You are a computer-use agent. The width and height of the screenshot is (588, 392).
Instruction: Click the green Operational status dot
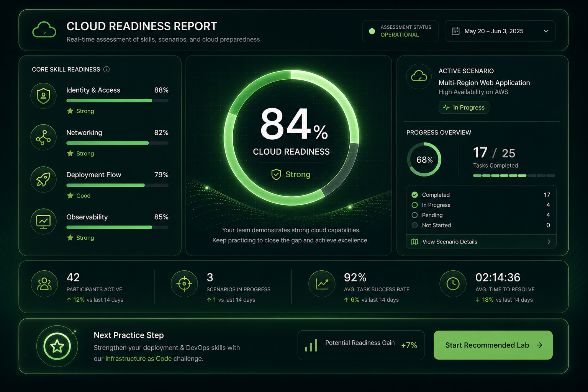[x=372, y=31]
